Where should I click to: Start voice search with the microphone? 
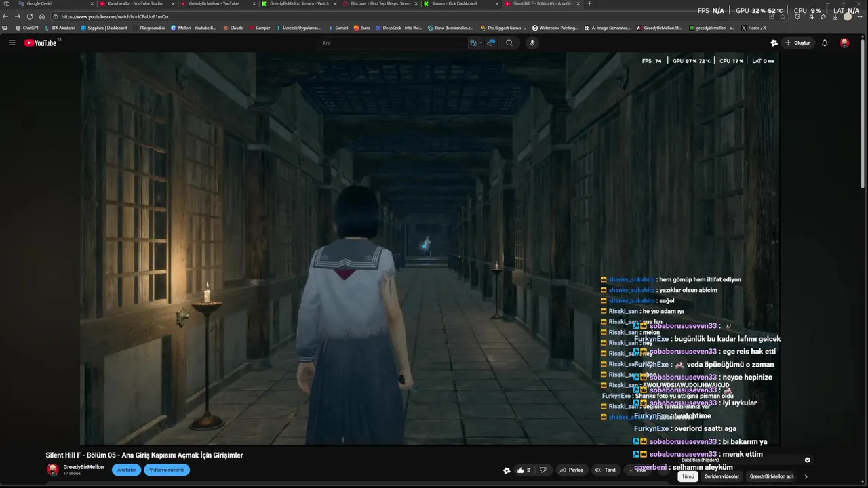[x=532, y=43]
